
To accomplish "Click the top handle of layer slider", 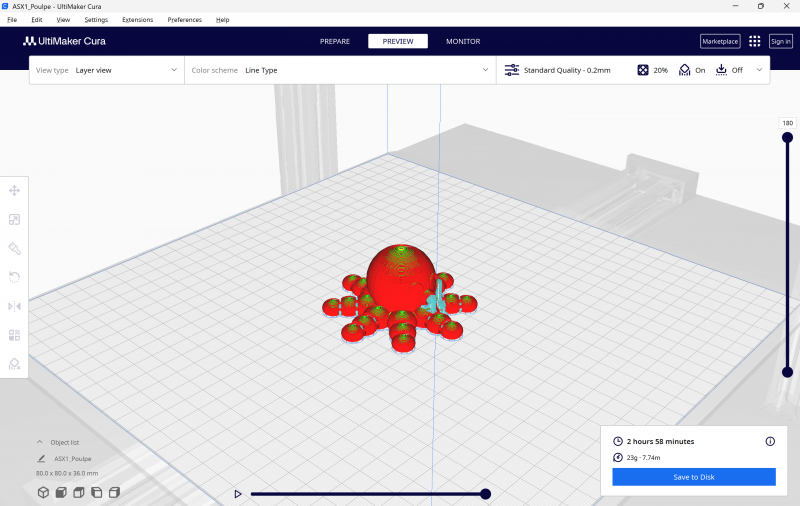I will [787, 138].
